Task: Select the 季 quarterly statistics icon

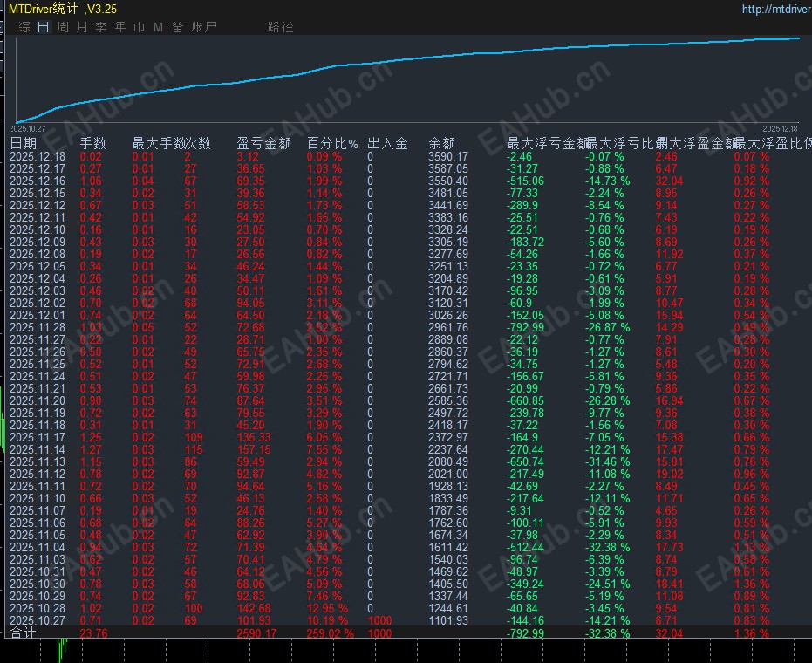Action: [x=101, y=27]
